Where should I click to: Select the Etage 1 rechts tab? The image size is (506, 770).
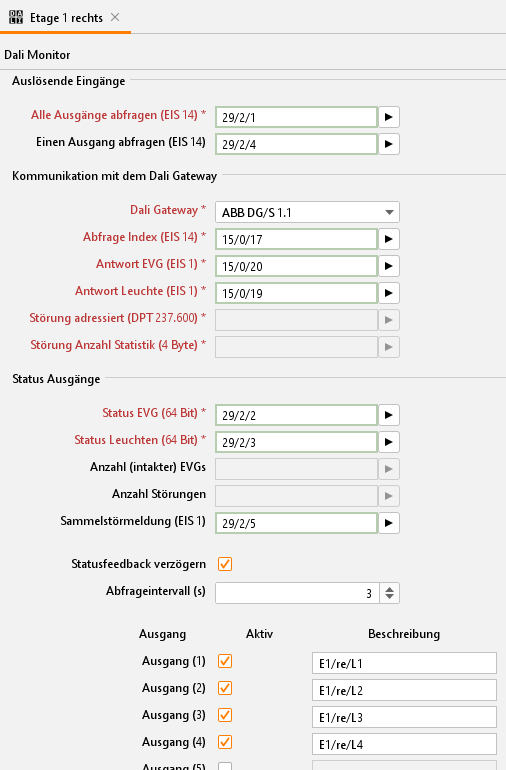(66, 18)
